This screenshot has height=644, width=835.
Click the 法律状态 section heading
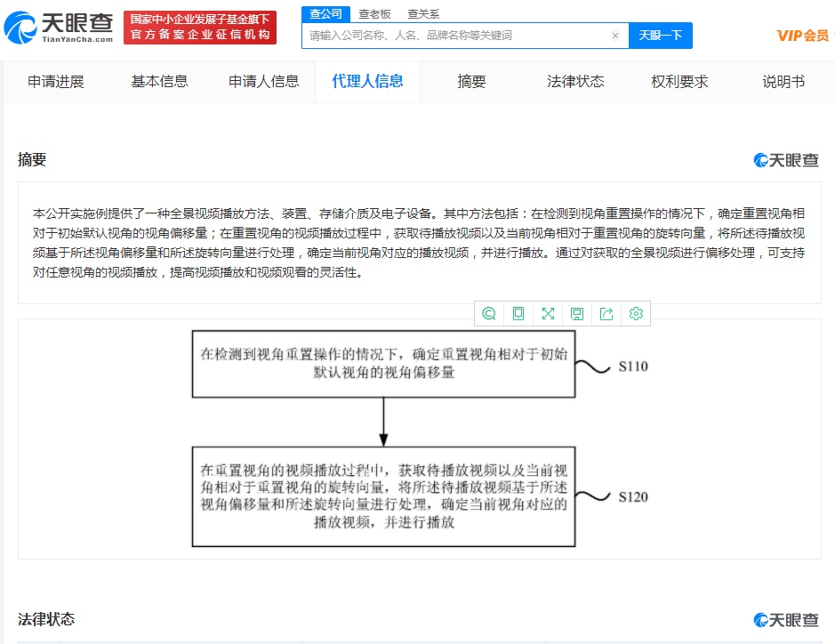pos(46,619)
